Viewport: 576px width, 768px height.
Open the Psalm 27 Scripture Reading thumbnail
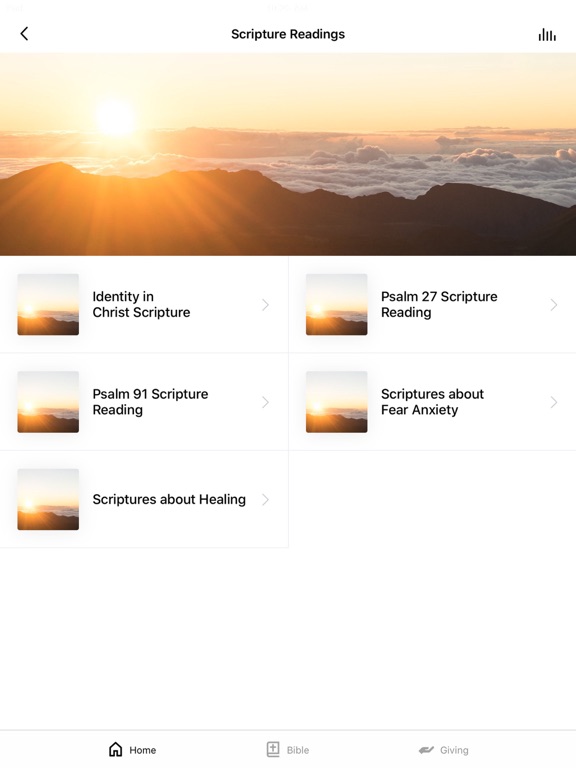click(x=336, y=304)
